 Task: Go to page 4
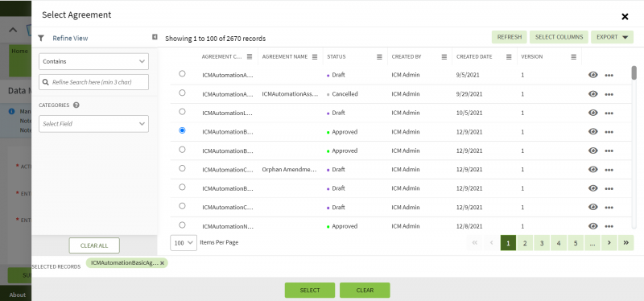(559, 243)
